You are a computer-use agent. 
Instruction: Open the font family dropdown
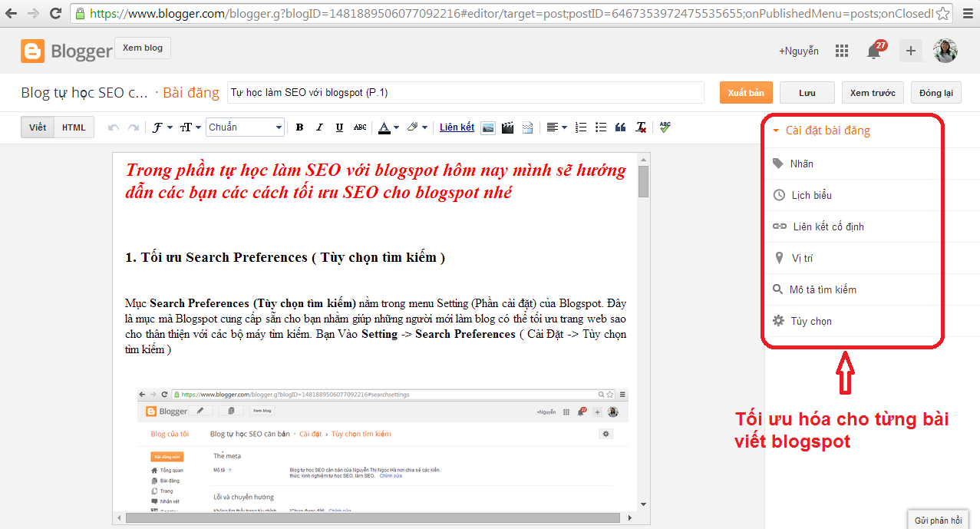pos(162,127)
